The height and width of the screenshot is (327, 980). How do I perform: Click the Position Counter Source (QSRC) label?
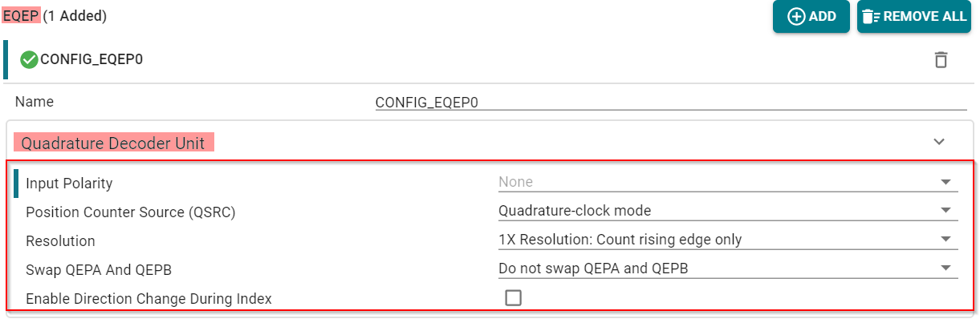click(x=131, y=212)
